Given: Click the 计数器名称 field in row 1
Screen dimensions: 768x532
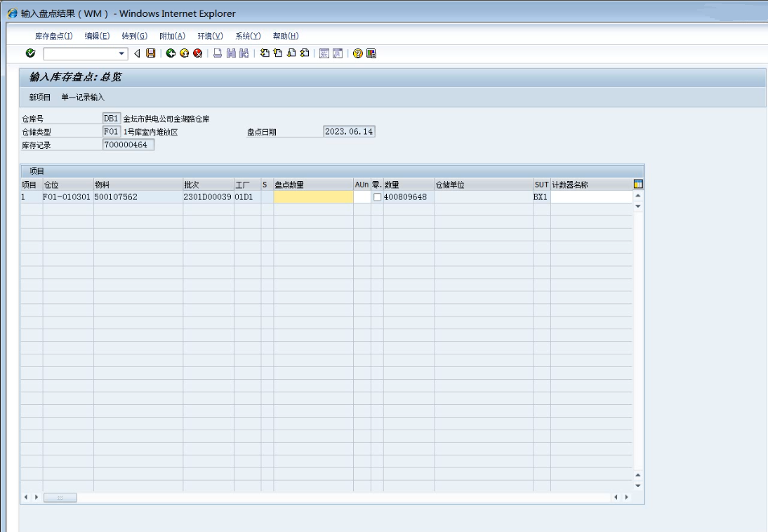Looking at the screenshot, I should click(591, 197).
